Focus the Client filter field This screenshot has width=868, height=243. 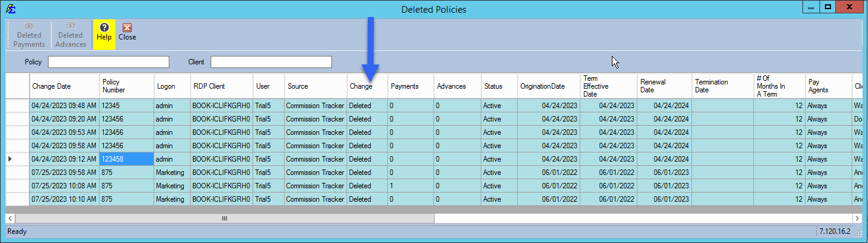point(271,62)
